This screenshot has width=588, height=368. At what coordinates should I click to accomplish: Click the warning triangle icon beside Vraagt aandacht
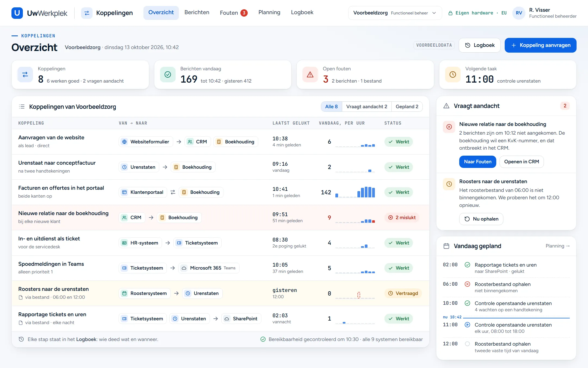click(446, 106)
